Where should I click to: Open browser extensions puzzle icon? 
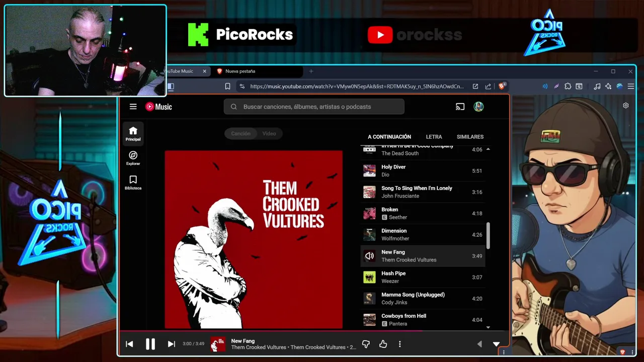point(568,86)
